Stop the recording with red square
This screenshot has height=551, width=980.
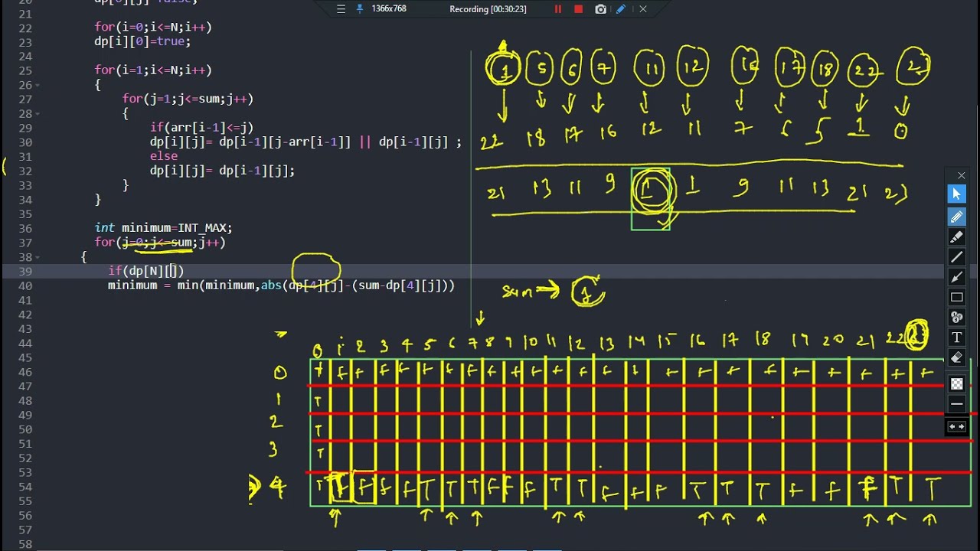(x=579, y=9)
